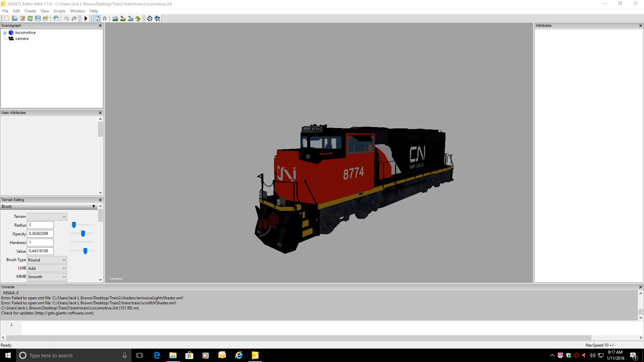Adjust the Opacity slider handle
644x362 pixels.
coord(82,234)
